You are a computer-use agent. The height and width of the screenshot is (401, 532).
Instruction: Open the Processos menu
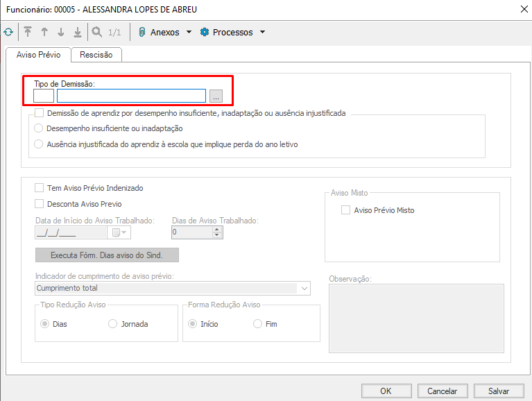pyautogui.click(x=233, y=32)
